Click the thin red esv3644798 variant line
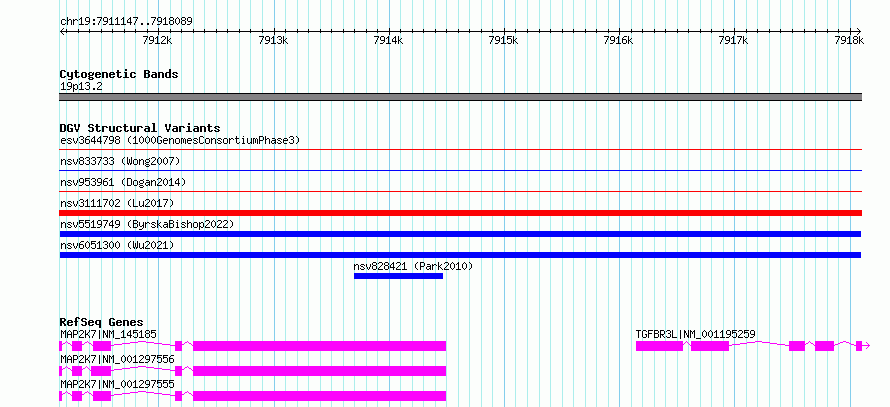Screen dimensions: 890x407 pyautogui.click(x=461, y=150)
